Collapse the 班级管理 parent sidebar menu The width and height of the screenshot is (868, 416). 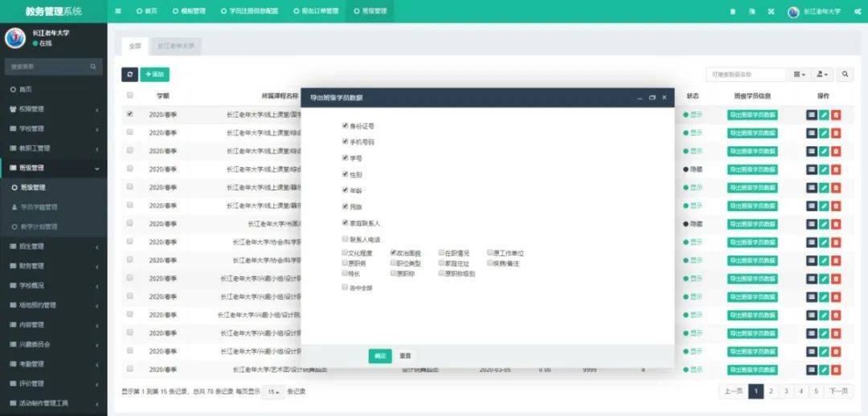[54, 168]
